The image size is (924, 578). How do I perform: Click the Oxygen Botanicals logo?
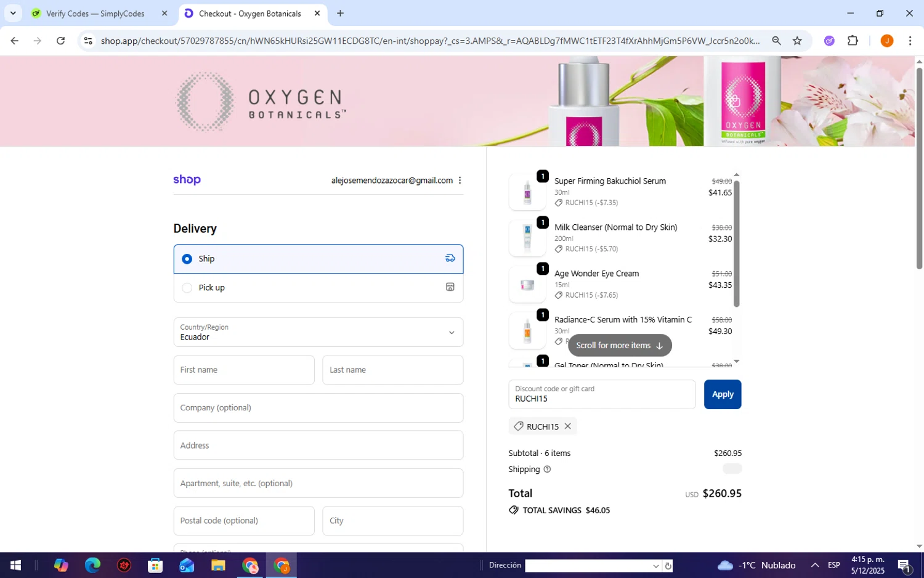261,102
